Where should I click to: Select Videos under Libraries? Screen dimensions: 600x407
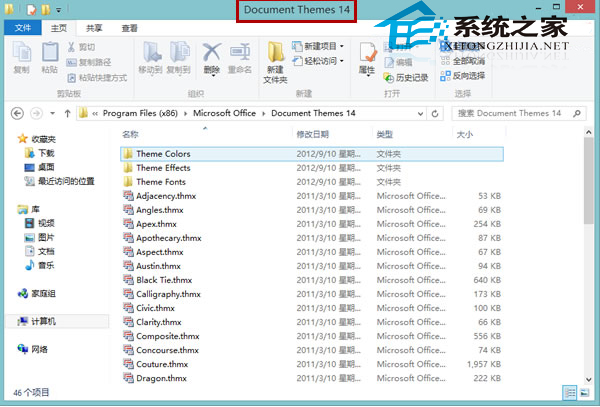pos(40,223)
